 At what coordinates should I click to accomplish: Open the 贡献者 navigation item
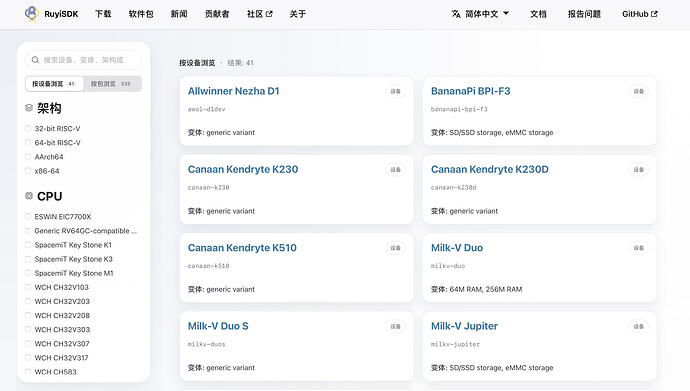click(x=217, y=14)
